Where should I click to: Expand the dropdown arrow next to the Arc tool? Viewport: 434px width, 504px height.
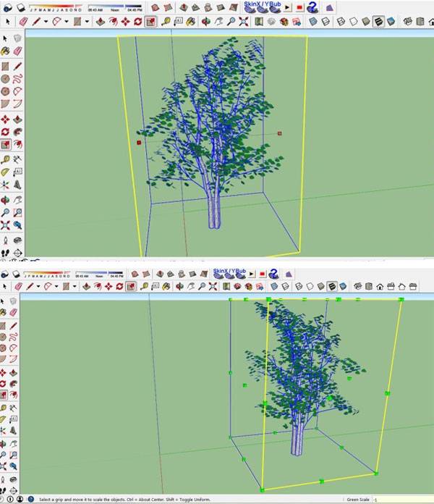67,22
